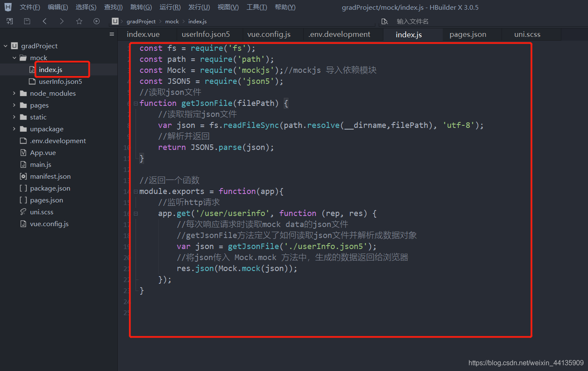Viewport: 588px width, 371px height.
Task: Click the gradProject project type icon
Action: tap(14, 46)
